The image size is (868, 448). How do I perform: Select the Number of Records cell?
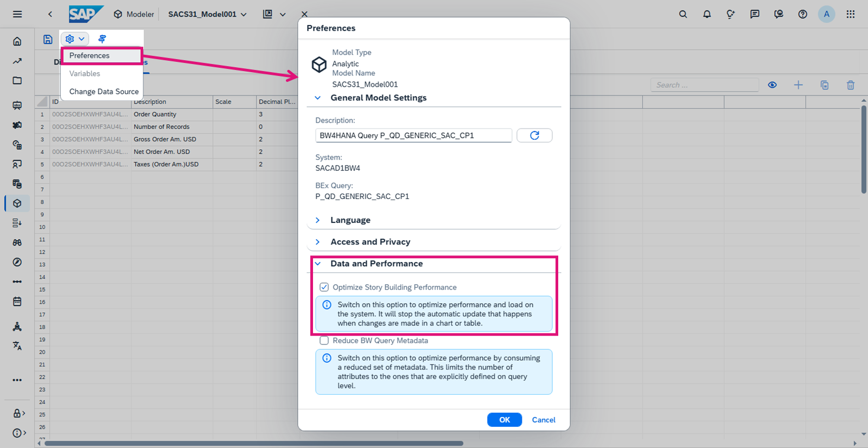pos(172,127)
